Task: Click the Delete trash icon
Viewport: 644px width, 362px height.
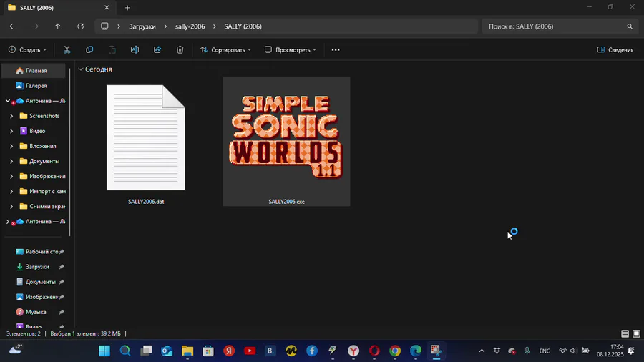Action: 180,49
